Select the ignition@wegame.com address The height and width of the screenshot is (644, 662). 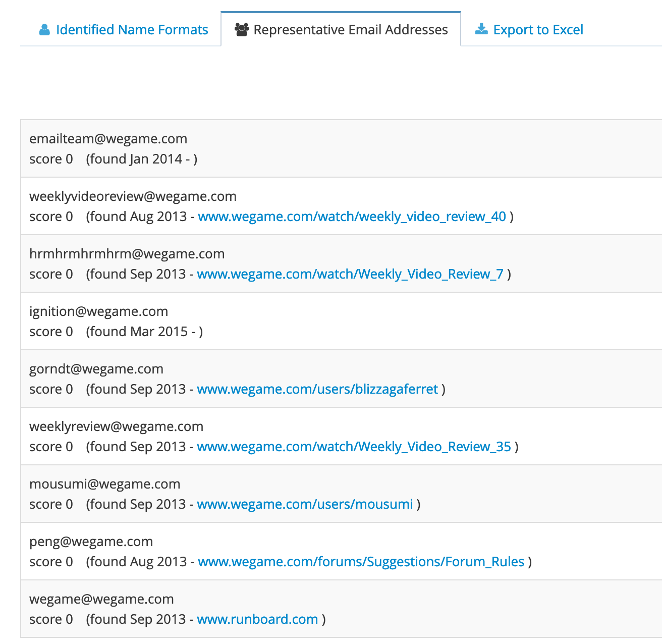point(99,311)
